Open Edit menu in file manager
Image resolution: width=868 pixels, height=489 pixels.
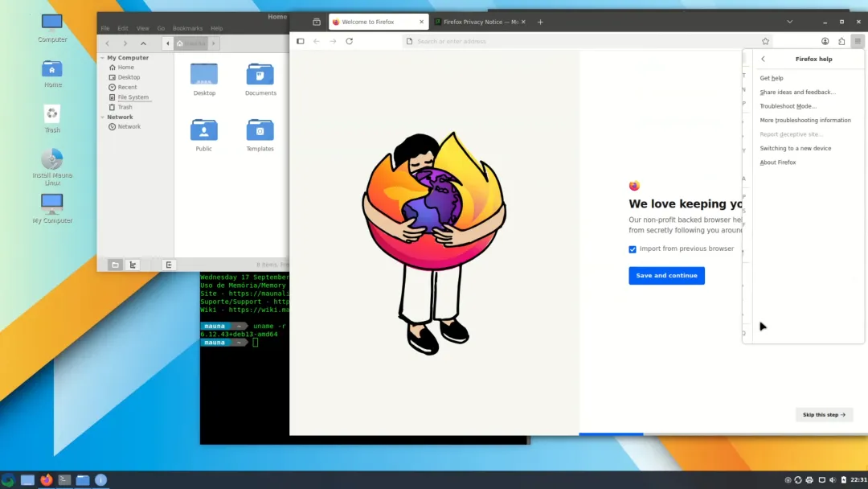[123, 28]
